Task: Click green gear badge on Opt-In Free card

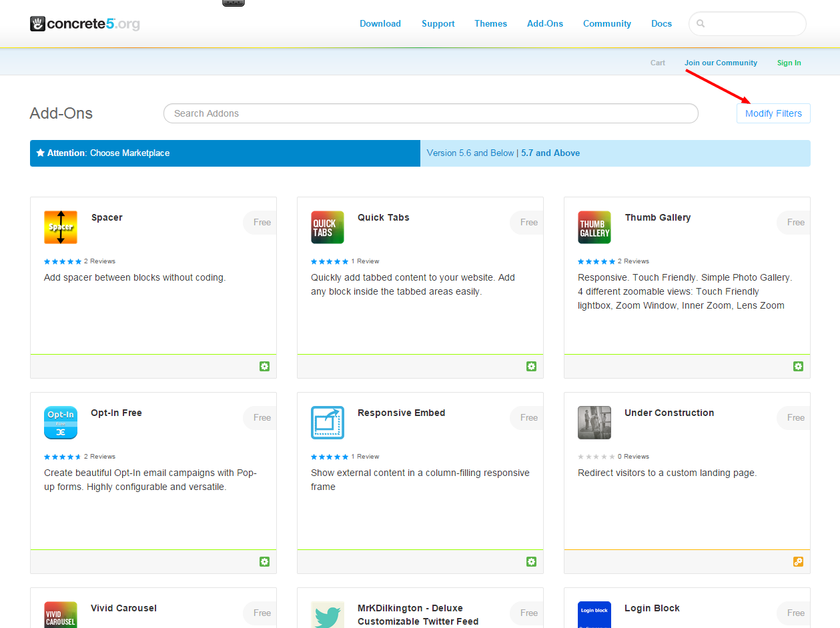Action: click(265, 562)
